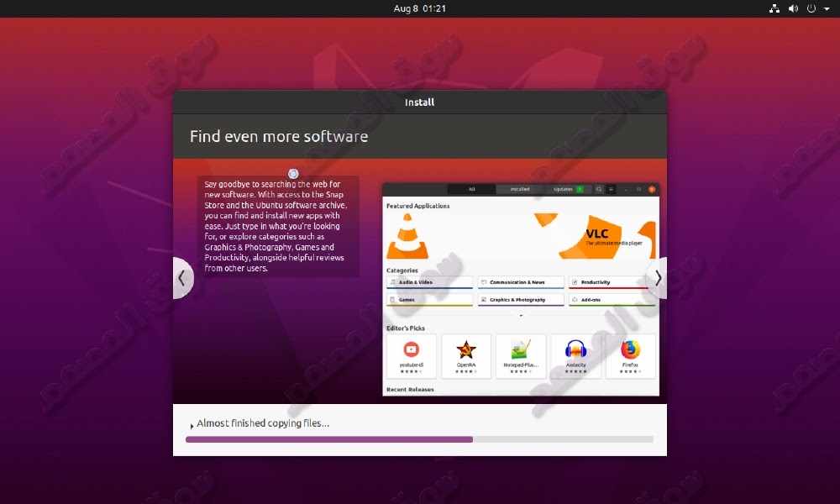The image size is (840, 504).
Task: Click the Categories heading in preview
Action: pos(402,270)
